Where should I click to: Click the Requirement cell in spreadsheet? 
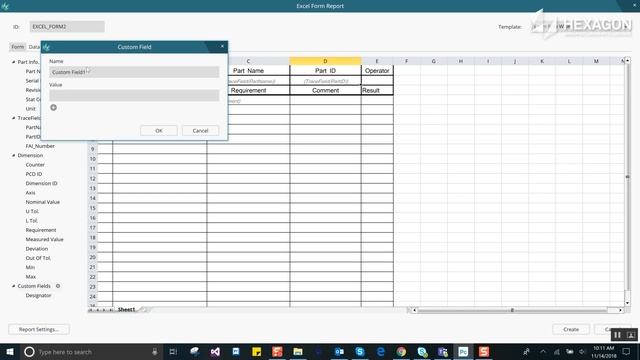click(x=248, y=91)
